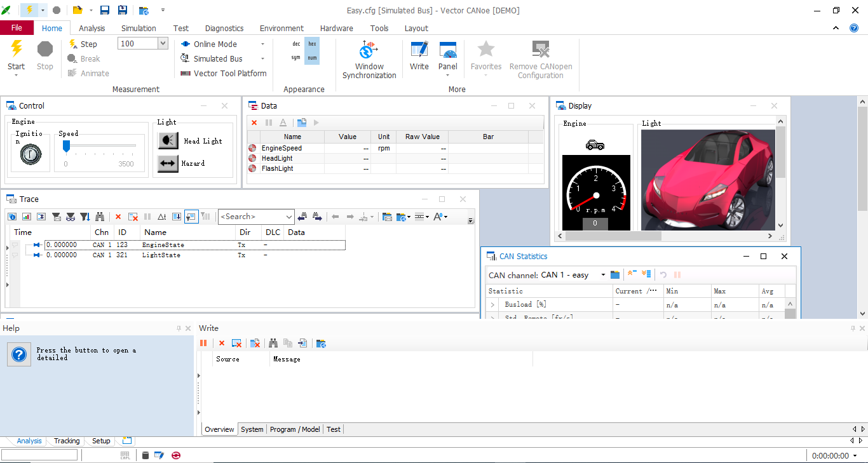Click the blue question mark Help button
The image size is (868, 463).
point(20,354)
